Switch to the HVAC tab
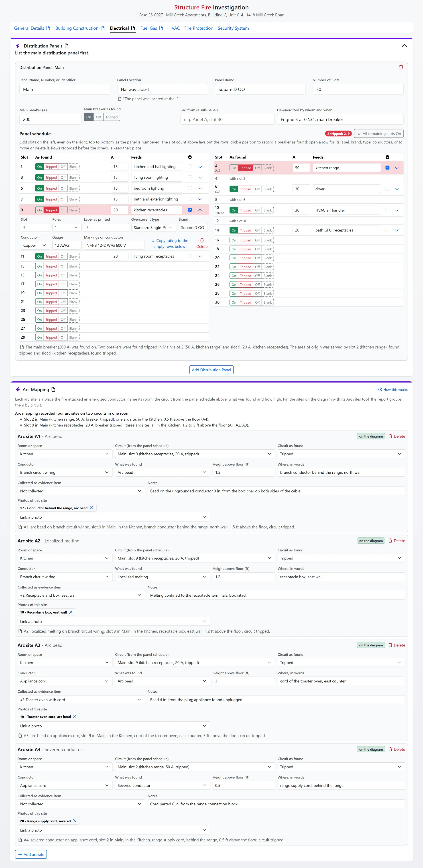This screenshot has width=423, height=868. click(x=174, y=28)
